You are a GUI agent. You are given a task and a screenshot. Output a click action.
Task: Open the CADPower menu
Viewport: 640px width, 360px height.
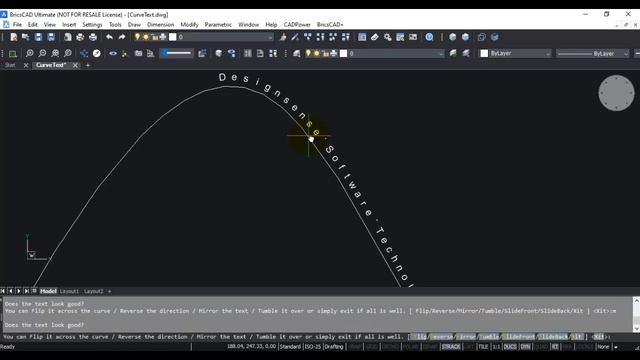[297, 24]
